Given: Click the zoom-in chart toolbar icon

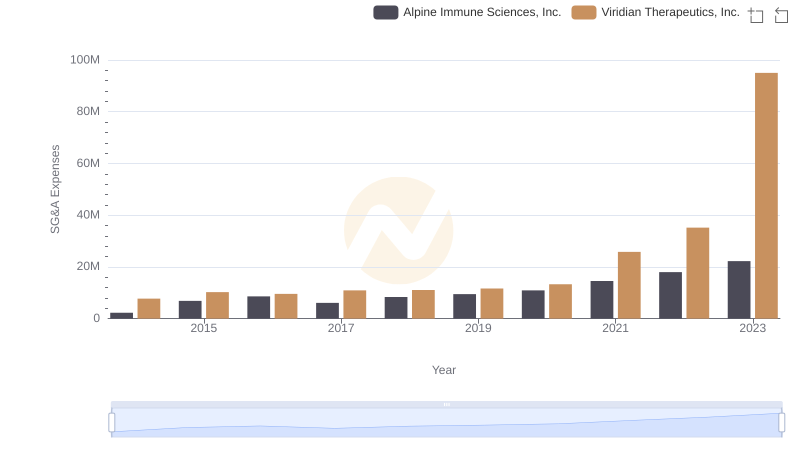Looking at the screenshot, I should pyautogui.click(x=756, y=15).
